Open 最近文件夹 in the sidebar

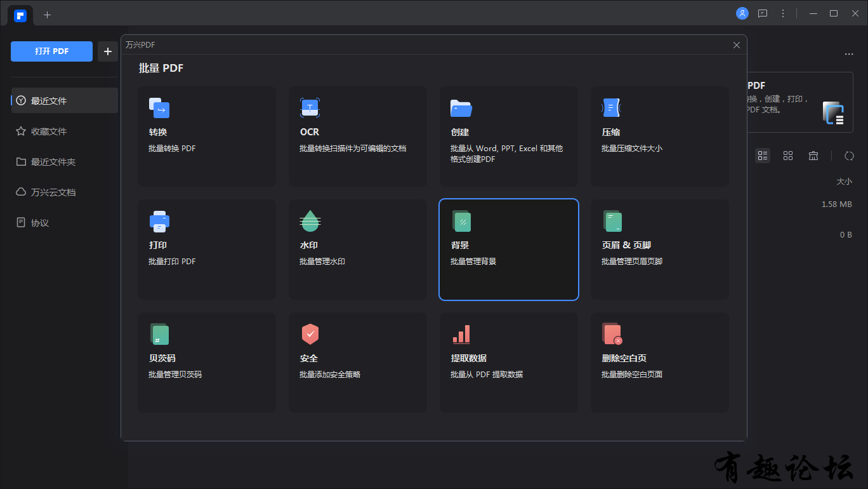[65, 161]
